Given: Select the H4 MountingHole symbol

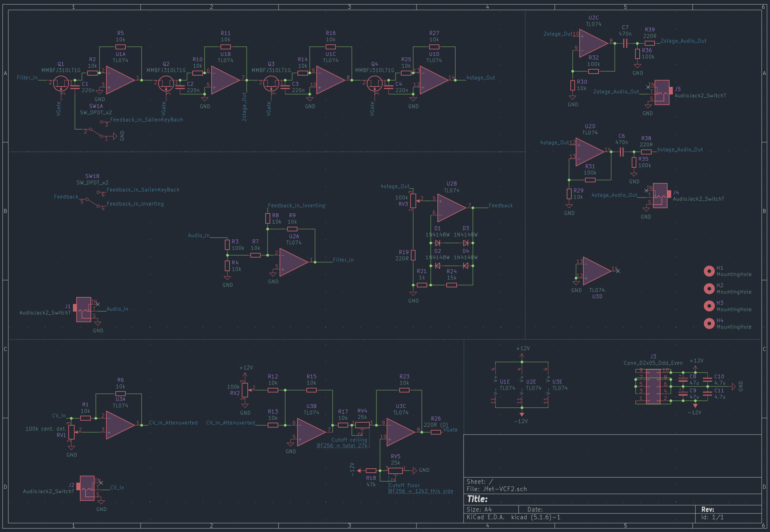Looking at the screenshot, I should point(709,323).
